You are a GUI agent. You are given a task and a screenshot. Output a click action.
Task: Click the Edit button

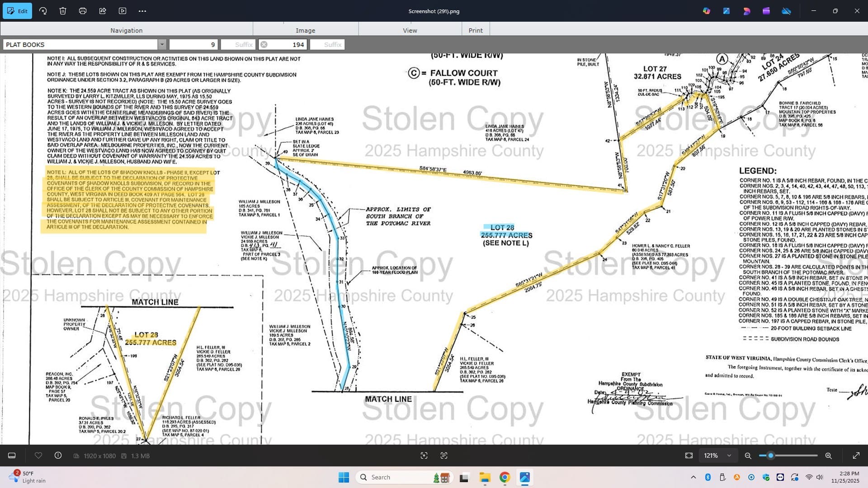click(17, 11)
